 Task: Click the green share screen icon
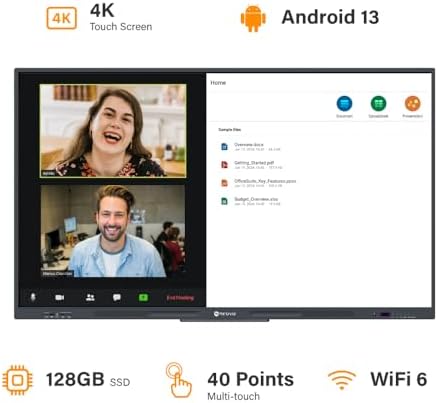(x=143, y=297)
